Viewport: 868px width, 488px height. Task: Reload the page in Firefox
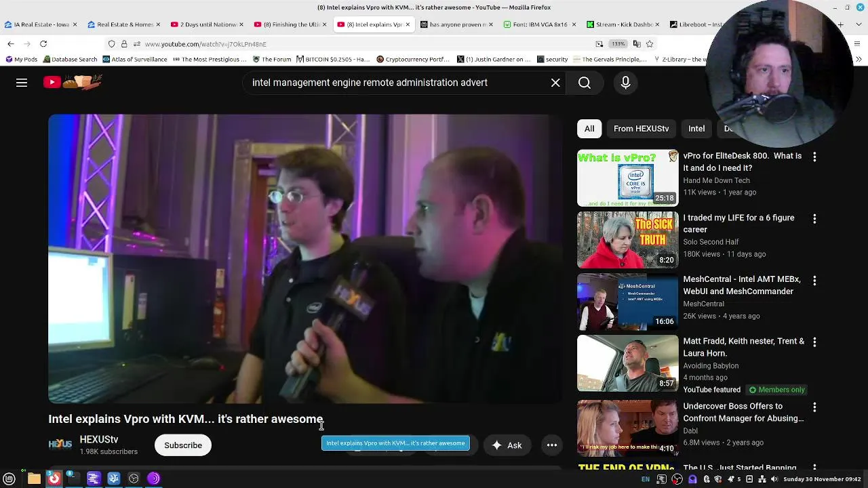[43, 44]
